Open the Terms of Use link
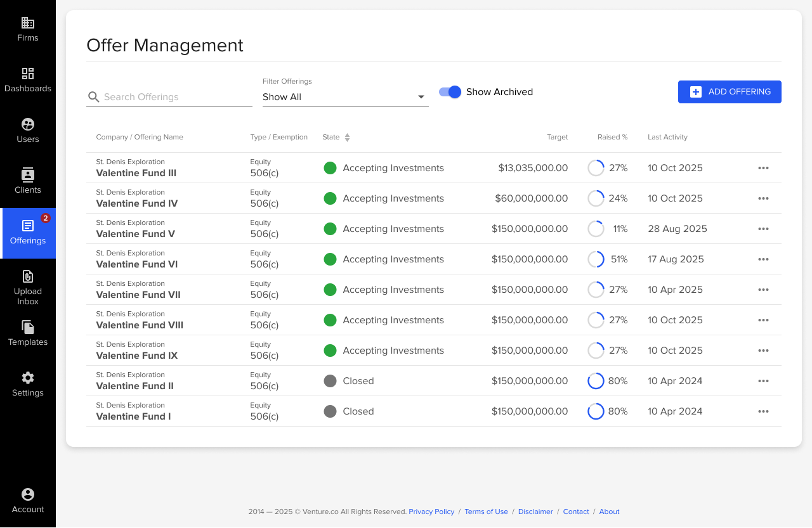The height and width of the screenshot is (528, 812). (x=486, y=512)
